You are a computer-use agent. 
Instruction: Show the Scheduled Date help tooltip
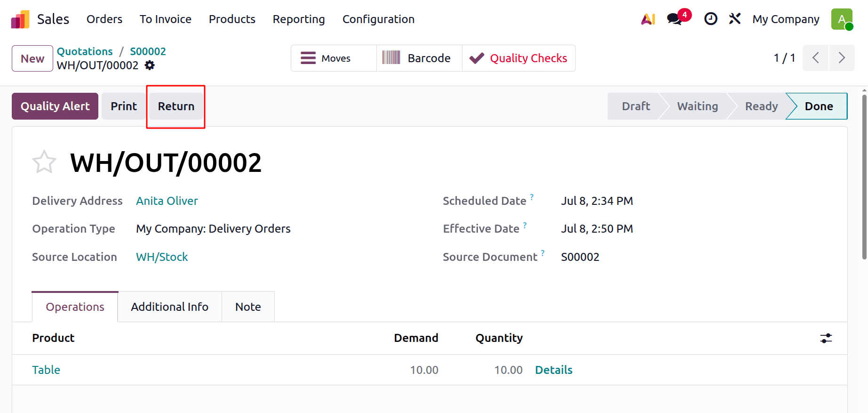point(532,196)
